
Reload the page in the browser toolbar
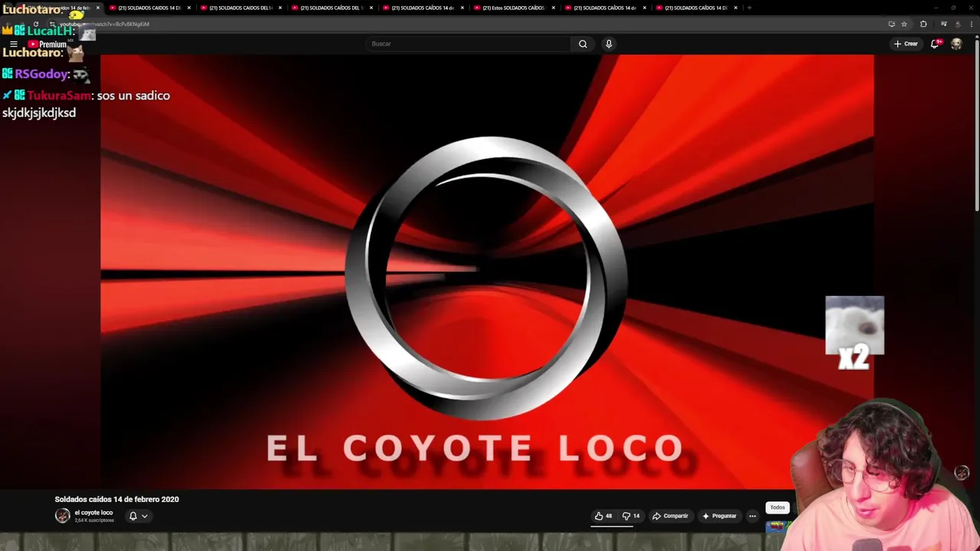[36, 24]
